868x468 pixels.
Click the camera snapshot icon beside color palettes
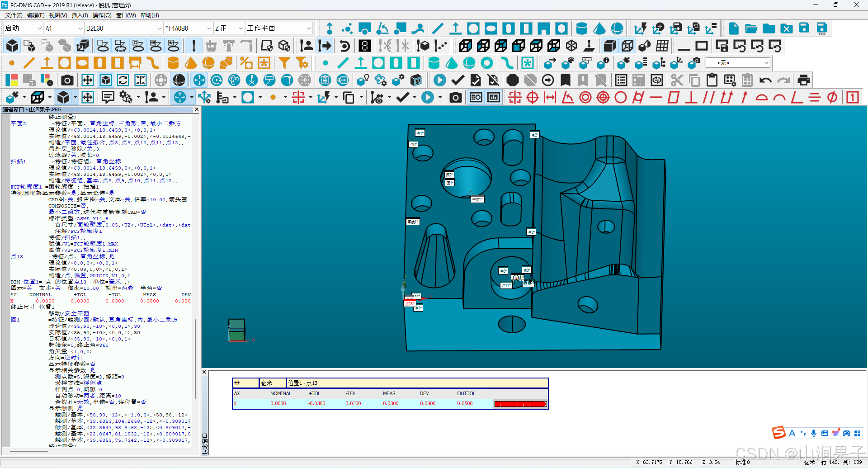67,80
